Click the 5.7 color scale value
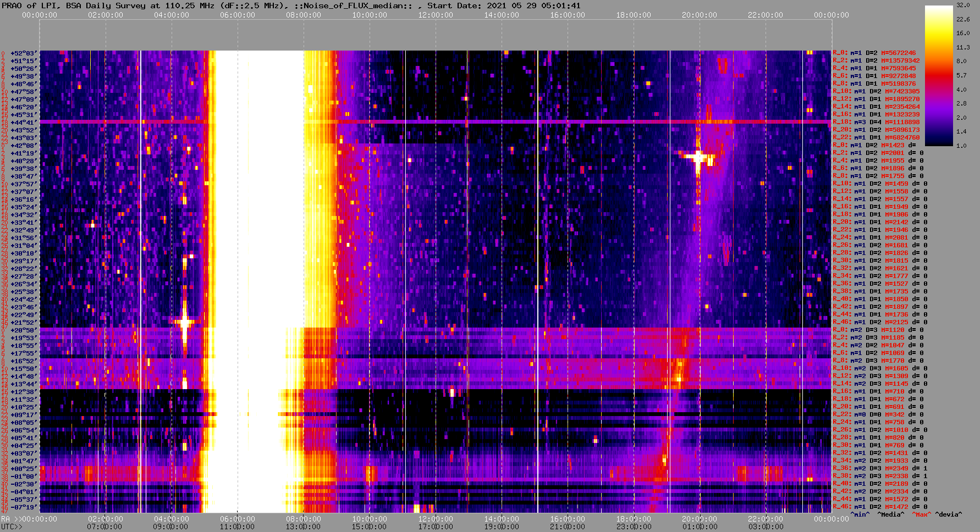This screenshot has width=980, height=532. coord(961,75)
